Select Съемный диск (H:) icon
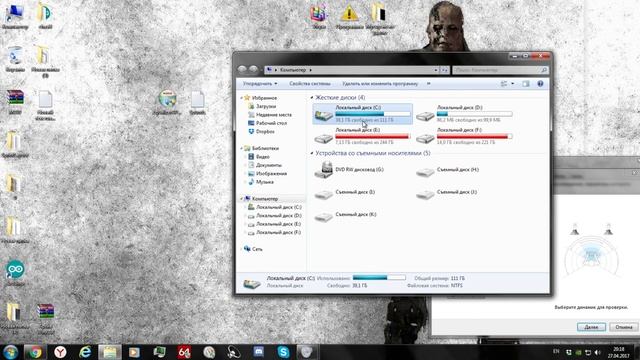 tap(425, 172)
